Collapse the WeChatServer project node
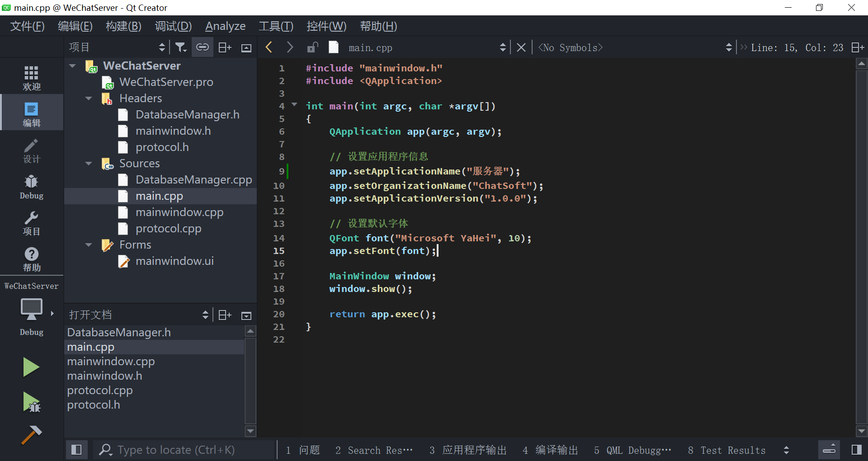 (x=72, y=66)
